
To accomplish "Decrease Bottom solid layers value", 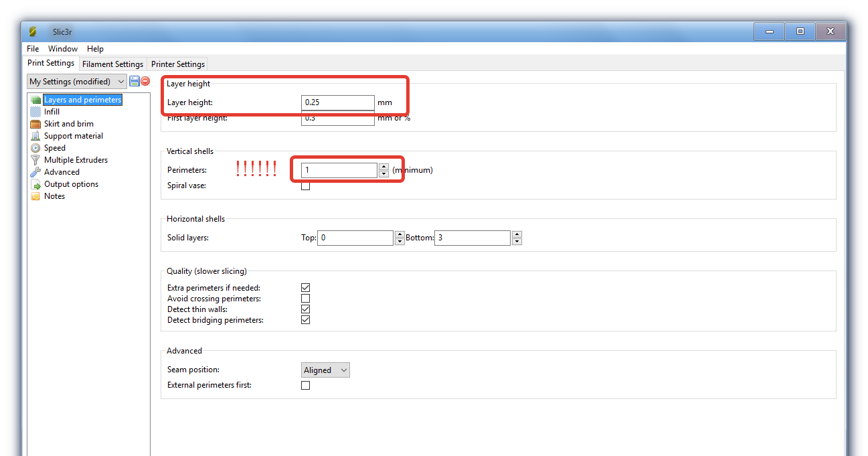I will 517,242.
